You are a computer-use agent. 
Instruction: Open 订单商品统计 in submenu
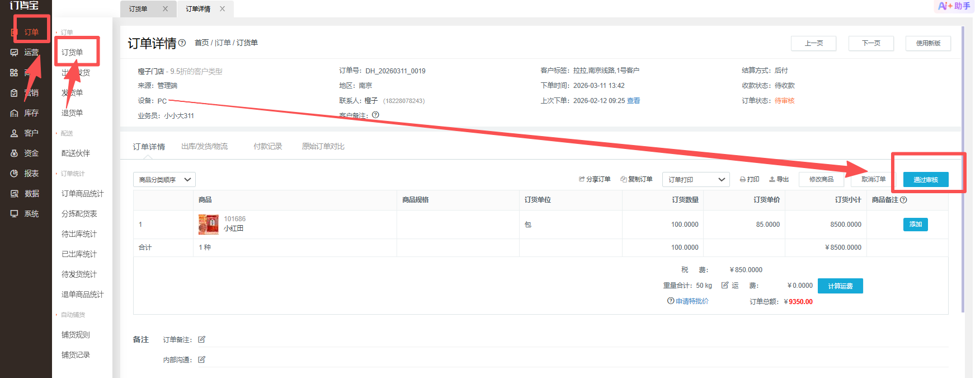pyautogui.click(x=82, y=194)
